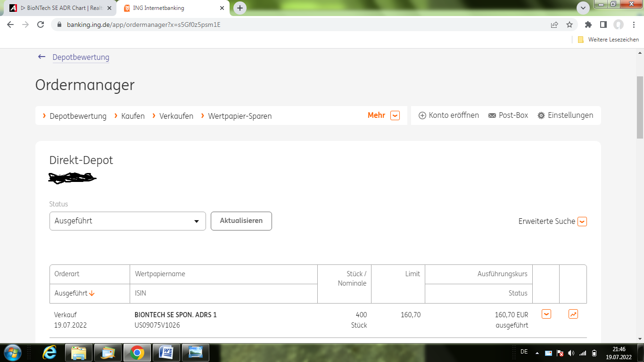The width and height of the screenshot is (644, 362).
Task: Open the Chrome profile avatar
Action: [618, 25]
